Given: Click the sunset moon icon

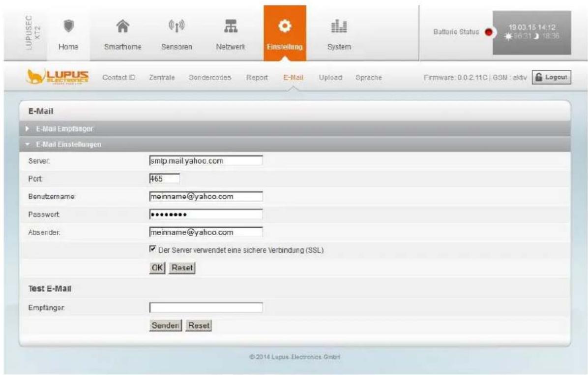Looking at the screenshot, I should (x=537, y=36).
